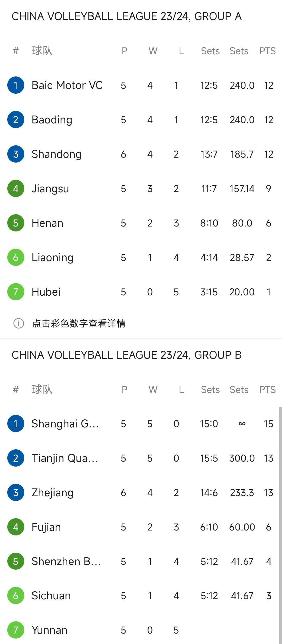Tap Hubei's rank 7 badge in Group A
The height and width of the screenshot is (644, 282).
[x=16, y=292]
